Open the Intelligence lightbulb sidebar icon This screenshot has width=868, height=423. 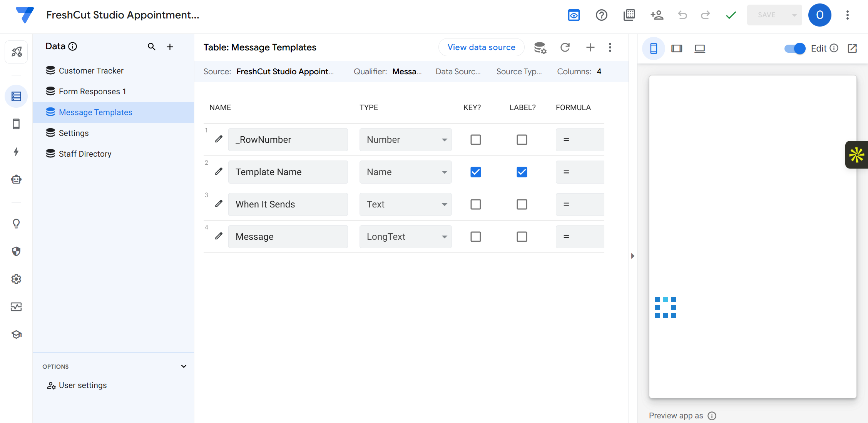16,224
